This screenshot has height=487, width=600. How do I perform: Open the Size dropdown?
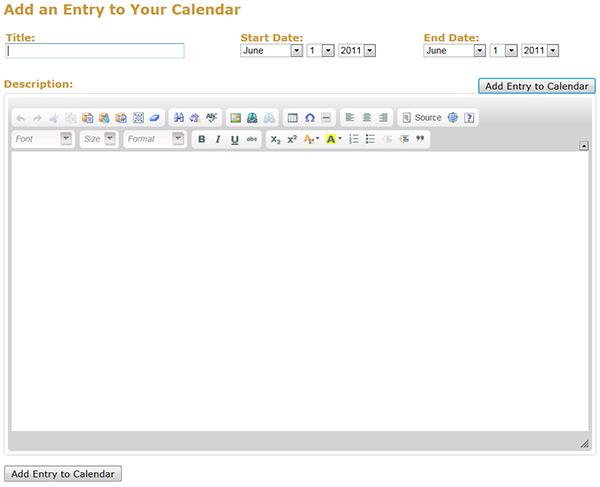coord(99,139)
